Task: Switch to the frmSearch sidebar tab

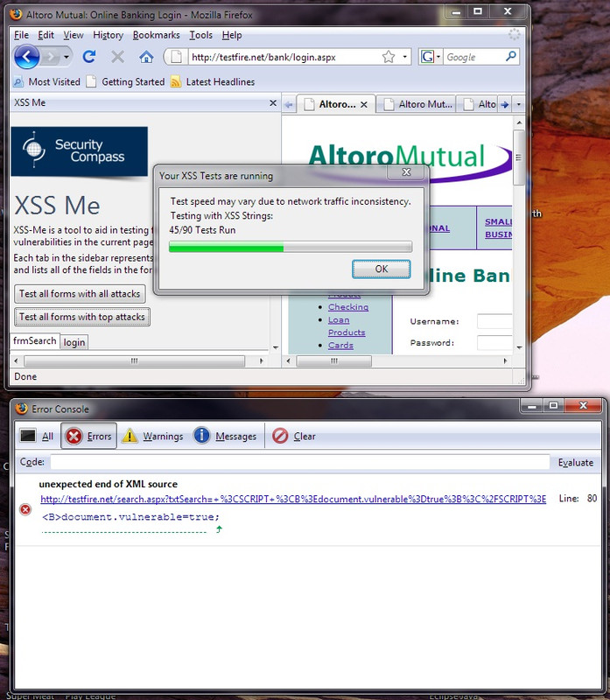Action: 35,340
